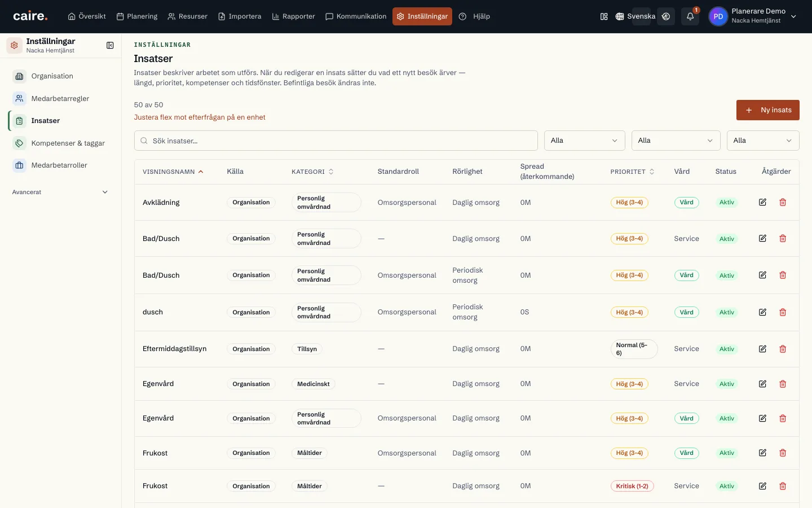Expand the Avancerat section

coord(60,192)
